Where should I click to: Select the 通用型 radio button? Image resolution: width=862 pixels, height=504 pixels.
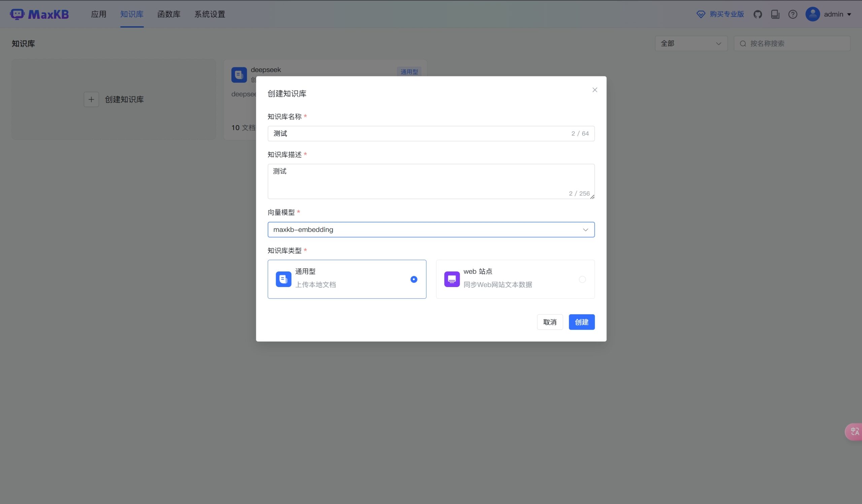(x=413, y=280)
